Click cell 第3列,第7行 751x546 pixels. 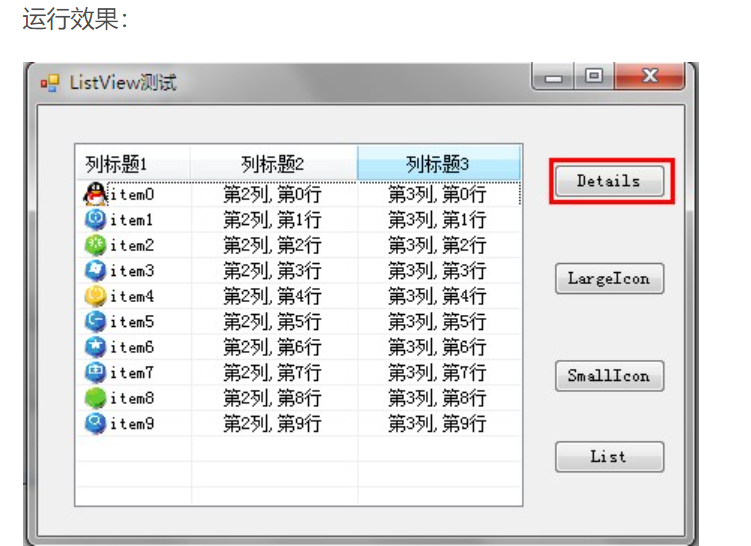[x=437, y=373]
